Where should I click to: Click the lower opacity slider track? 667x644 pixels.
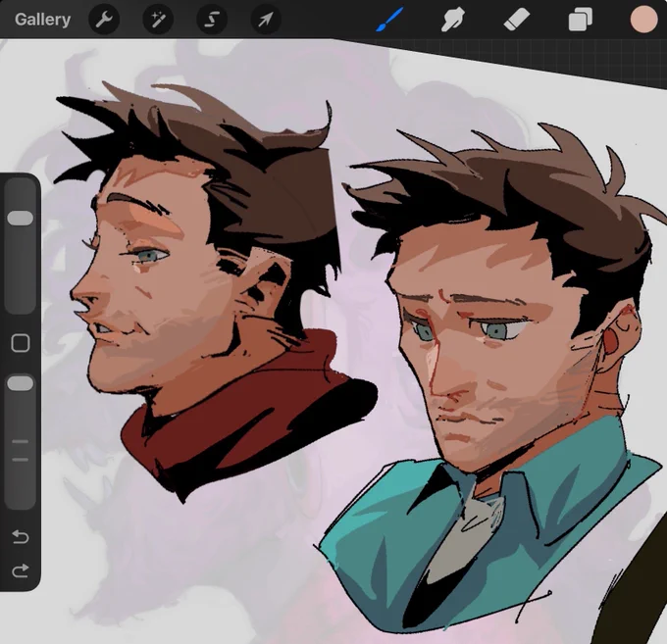point(21,440)
